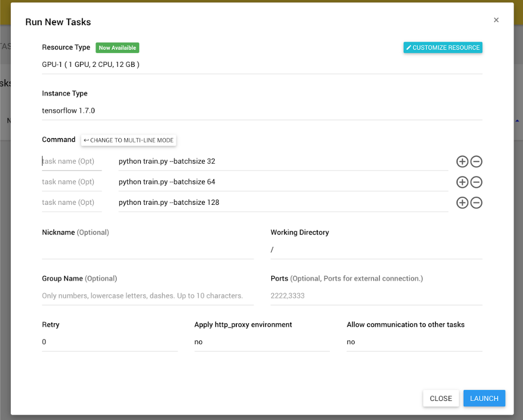Launch the new tasks
This screenshot has width=523, height=420.
484,398
